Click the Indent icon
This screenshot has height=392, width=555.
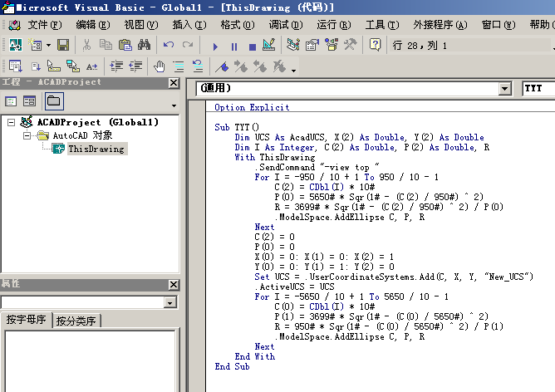click(x=116, y=66)
